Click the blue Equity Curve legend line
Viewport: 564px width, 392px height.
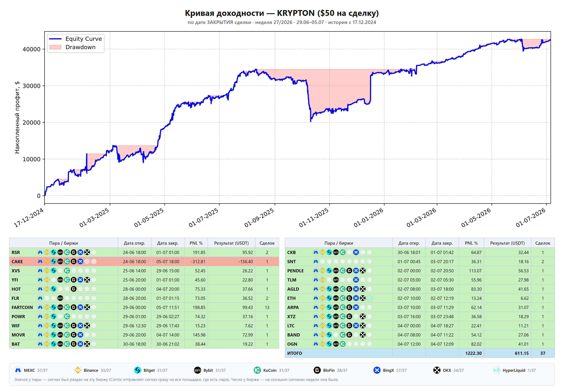coord(55,39)
